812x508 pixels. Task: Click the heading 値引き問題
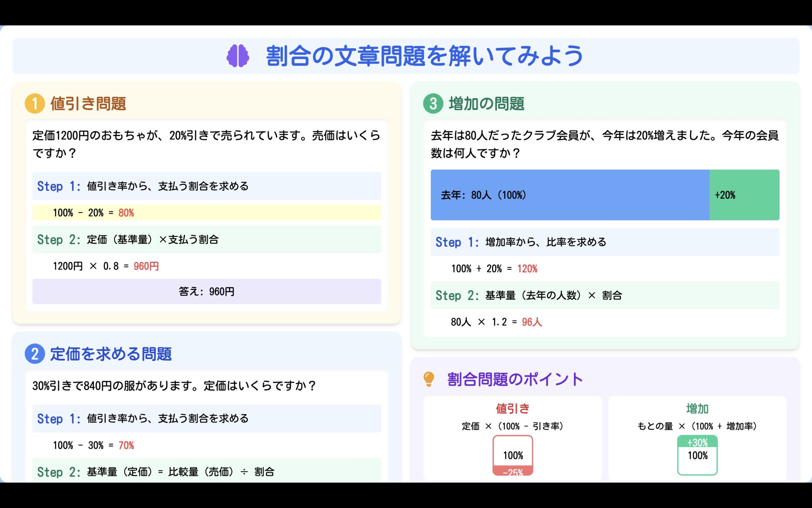88,104
